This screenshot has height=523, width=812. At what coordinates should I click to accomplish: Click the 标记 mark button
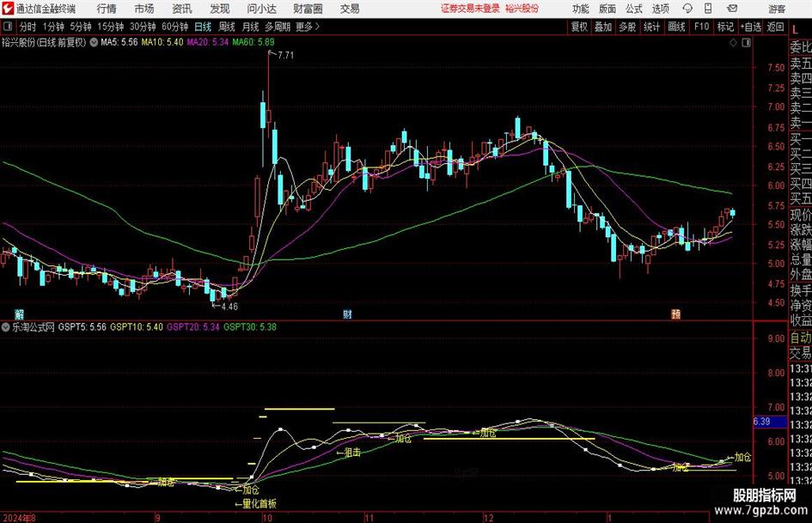coord(725,27)
